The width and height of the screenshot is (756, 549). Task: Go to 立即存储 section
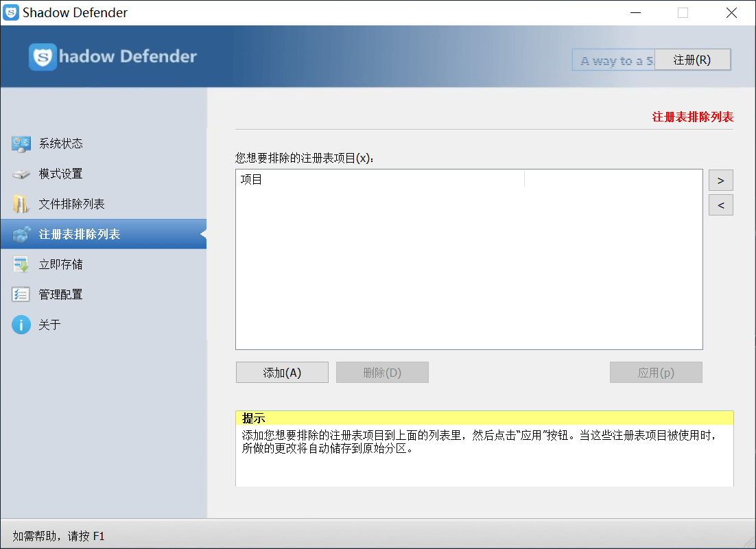tap(104, 264)
